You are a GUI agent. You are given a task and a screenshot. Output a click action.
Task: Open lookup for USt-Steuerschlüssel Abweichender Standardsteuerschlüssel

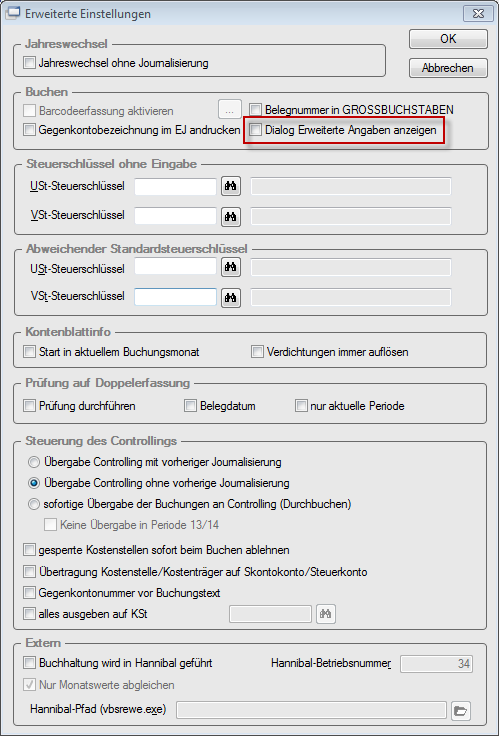pyautogui.click(x=230, y=268)
